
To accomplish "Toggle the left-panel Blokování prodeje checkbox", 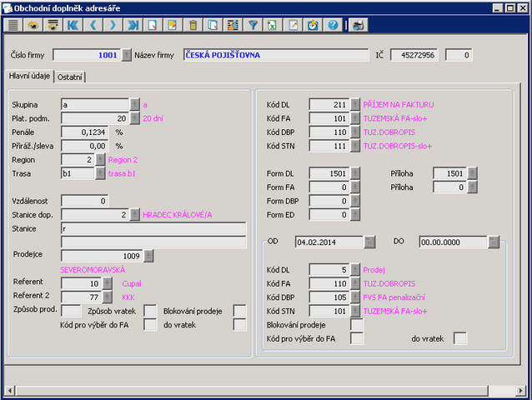I will tap(240, 311).
